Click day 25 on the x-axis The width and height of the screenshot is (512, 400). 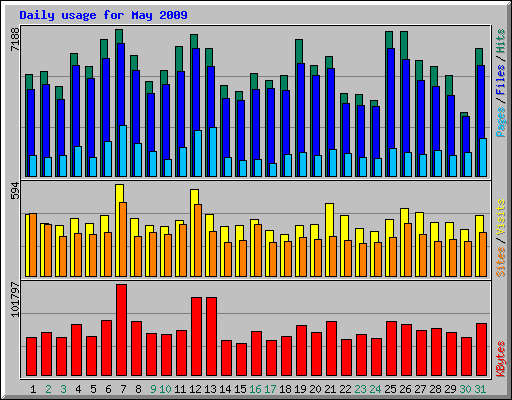tap(390, 389)
